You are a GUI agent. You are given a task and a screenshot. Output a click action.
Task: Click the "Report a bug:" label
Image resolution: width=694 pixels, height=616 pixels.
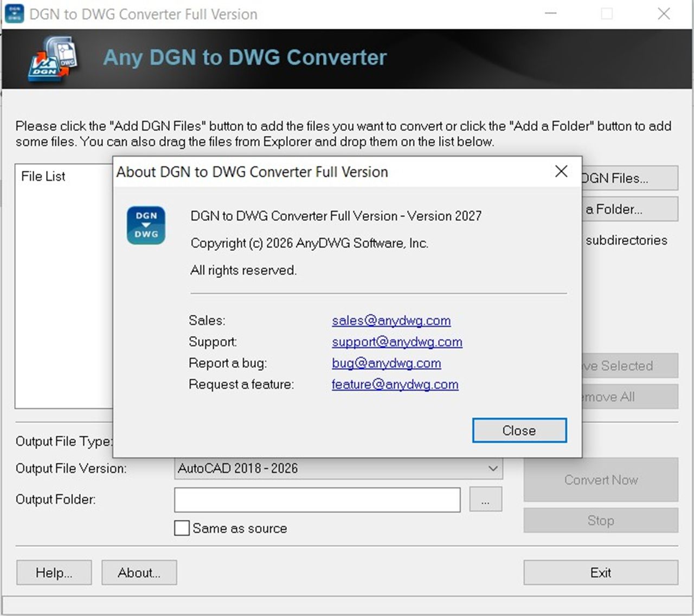coord(228,363)
